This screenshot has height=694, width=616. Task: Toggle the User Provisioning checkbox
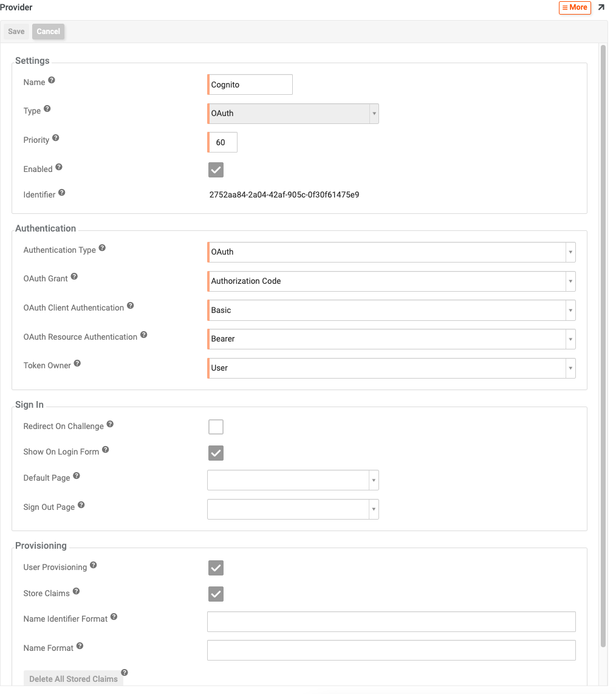pos(216,568)
